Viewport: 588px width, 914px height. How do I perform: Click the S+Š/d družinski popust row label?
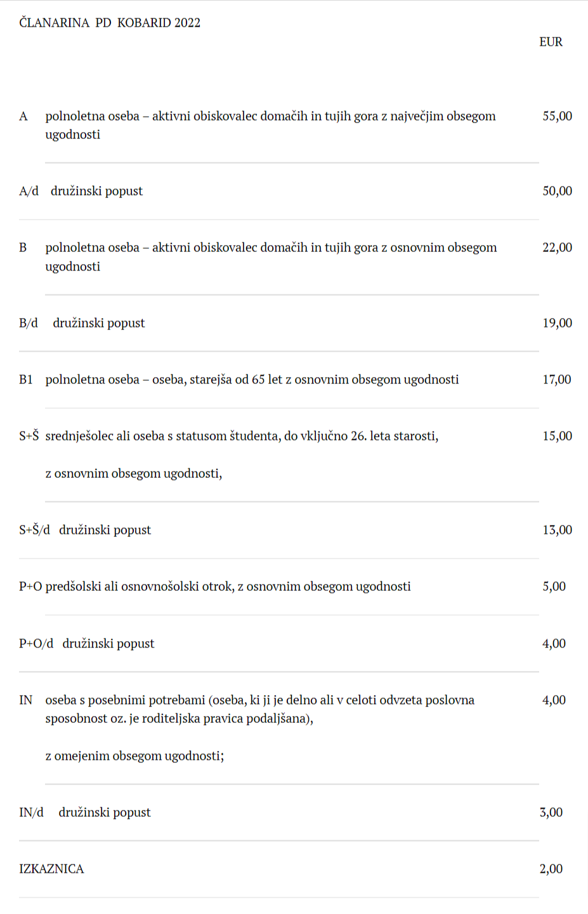point(86,530)
